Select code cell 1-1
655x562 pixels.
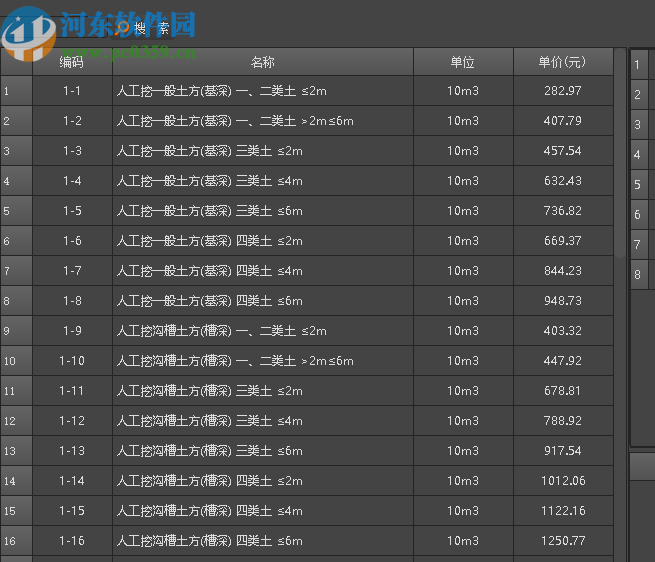coord(72,91)
